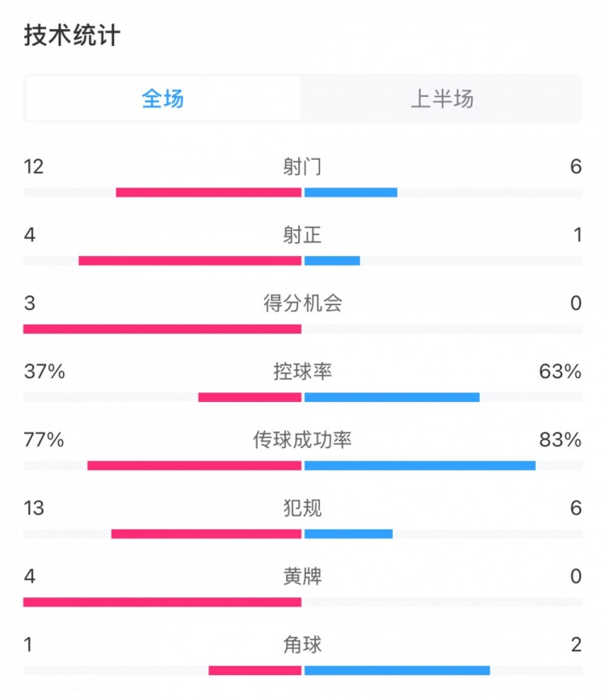Image resolution: width=606 pixels, height=700 pixels.
Task: Click the number 12 shots value
Action: point(32,166)
